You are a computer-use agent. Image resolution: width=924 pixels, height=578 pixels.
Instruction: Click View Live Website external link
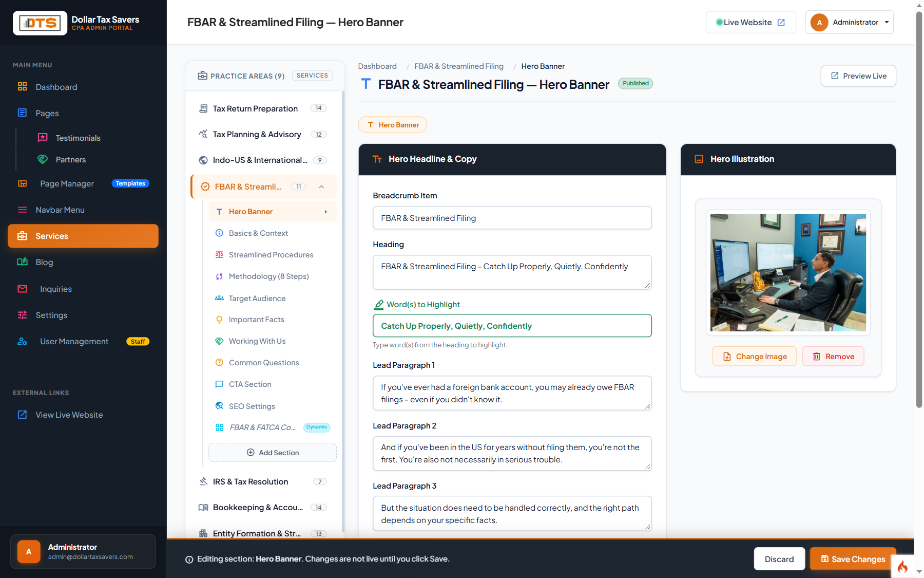pos(83,415)
